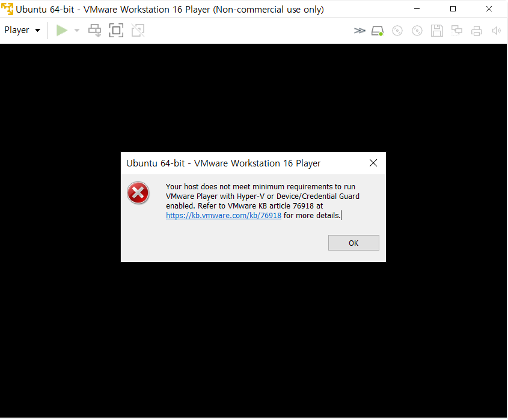Click the network adapter device icon
This screenshot has width=508, height=420.
pos(457,31)
